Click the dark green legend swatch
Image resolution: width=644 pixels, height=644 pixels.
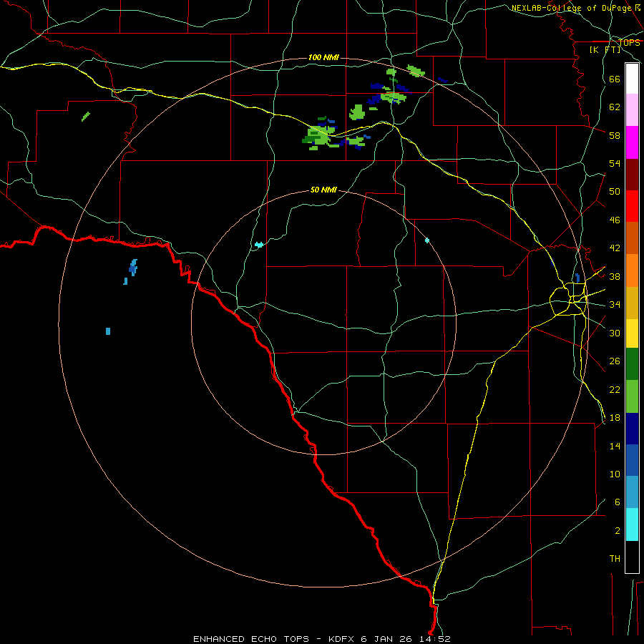[x=632, y=364]
